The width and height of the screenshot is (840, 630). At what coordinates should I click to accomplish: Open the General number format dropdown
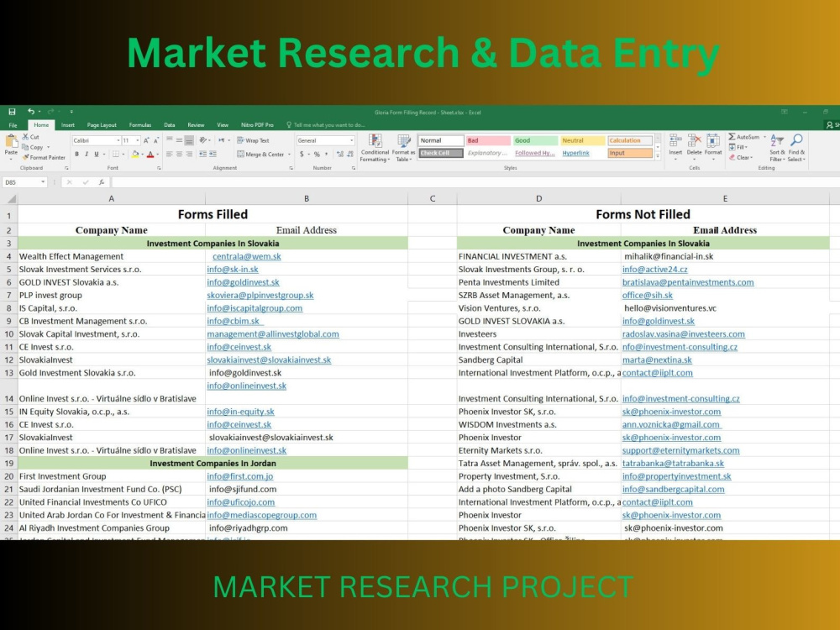tap(351, 140)
